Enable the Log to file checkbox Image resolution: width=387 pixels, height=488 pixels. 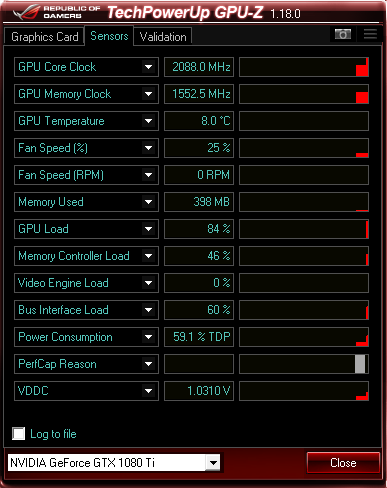[x=19, y=434]
